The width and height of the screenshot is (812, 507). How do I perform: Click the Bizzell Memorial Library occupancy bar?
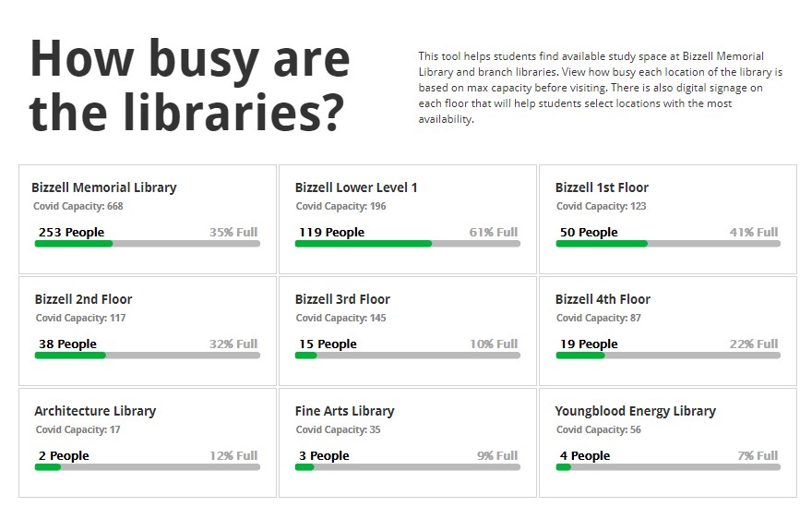pyautogui.click(x=148, y=244)
